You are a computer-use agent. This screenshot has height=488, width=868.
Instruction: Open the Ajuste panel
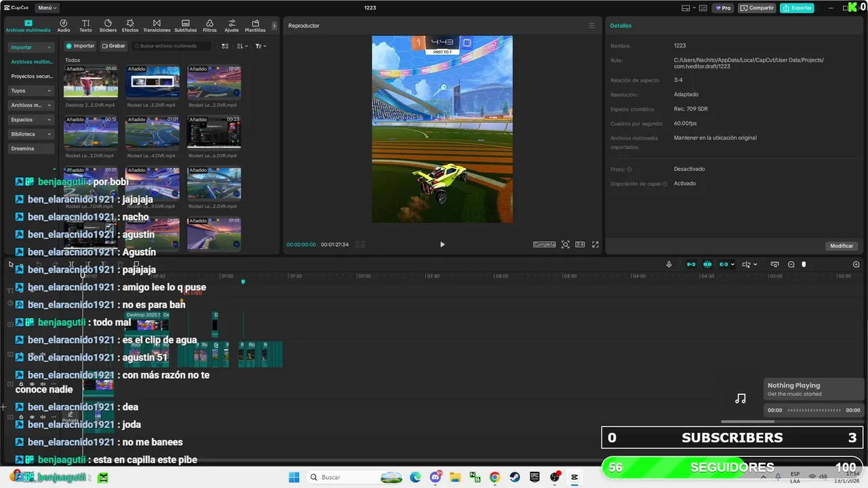coord(232,26)
